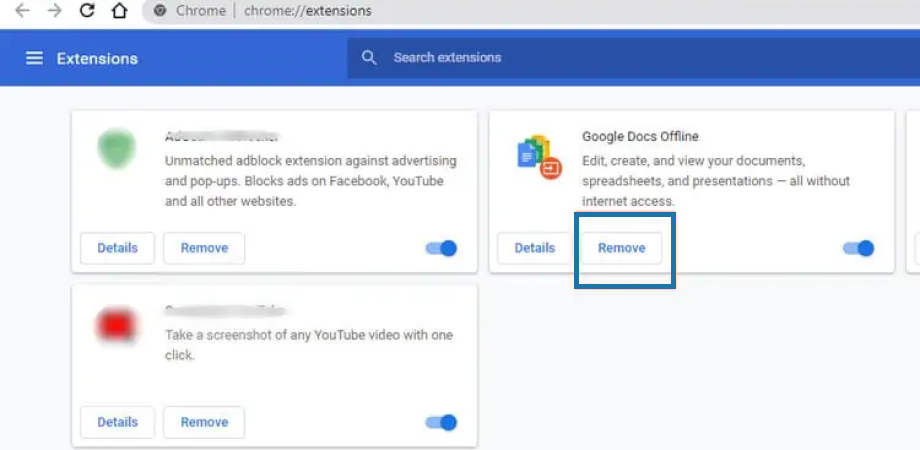
Task: Remove Google Docs Offline extension
Action: [621, 248]
